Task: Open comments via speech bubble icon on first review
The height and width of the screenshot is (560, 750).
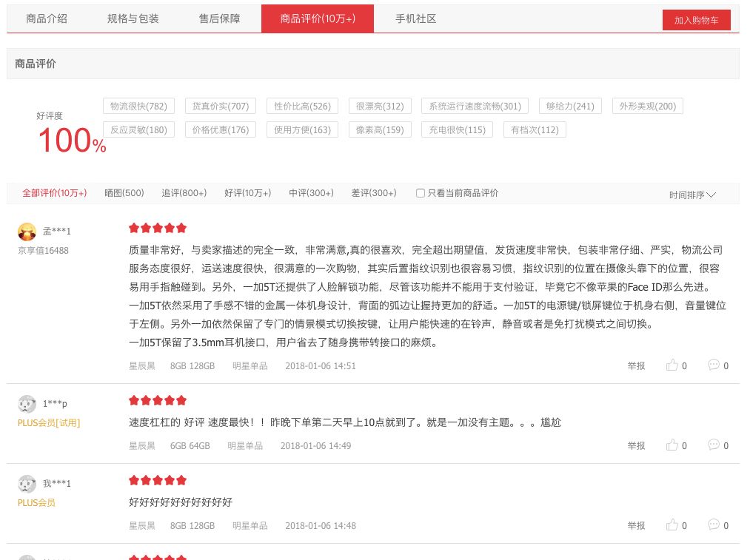Action: point(713,365)
